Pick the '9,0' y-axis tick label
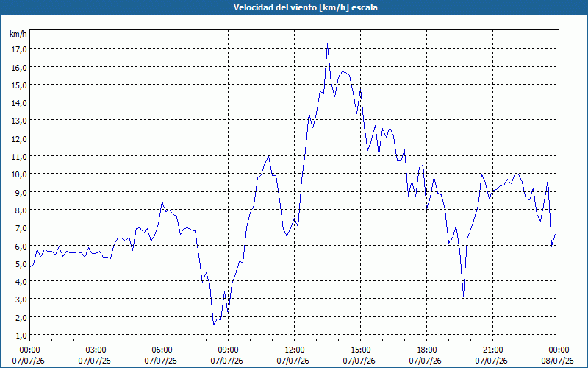588x368 pixels. (21, 193)
